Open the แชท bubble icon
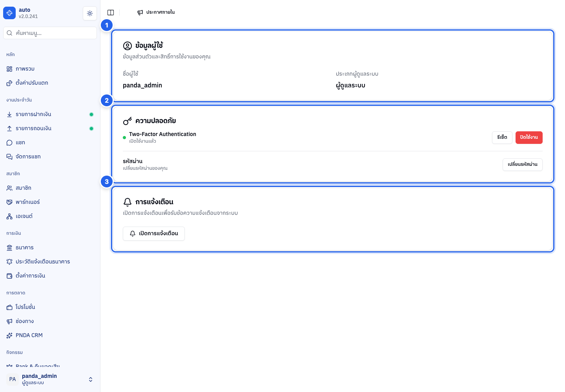The width and height of the screenshot is (565, 392). (x=9, y=143)
